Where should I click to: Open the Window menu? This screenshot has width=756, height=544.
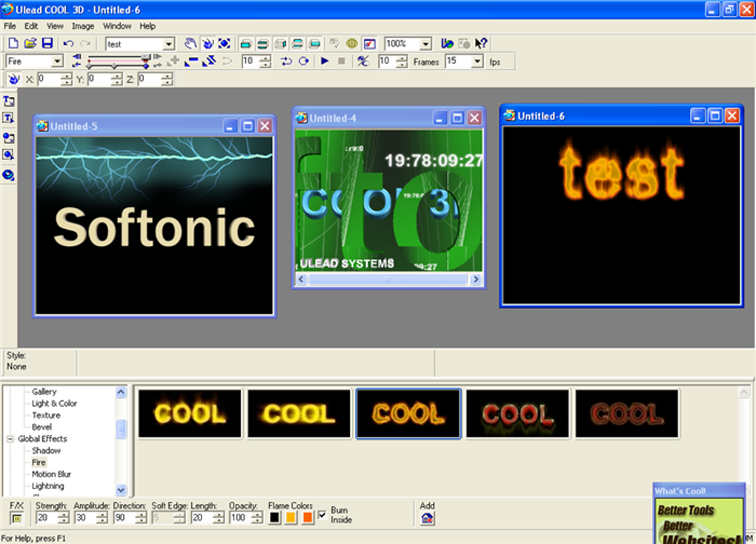click(x=116, y=26)
